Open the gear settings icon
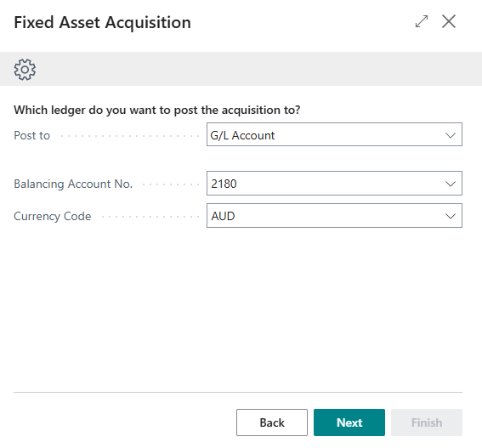The height and width of the screenshot is (448, 482). pos(25,70)
